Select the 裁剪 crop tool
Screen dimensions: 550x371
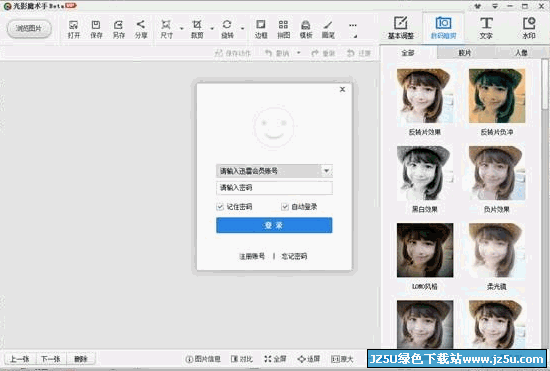tap(197, 29)
